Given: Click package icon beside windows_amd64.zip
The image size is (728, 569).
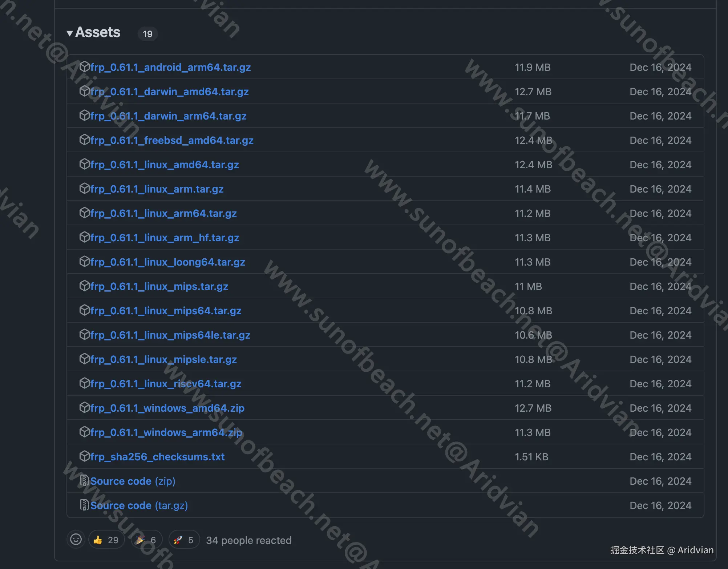Looking at the screenshot, I should click(84, 408).
